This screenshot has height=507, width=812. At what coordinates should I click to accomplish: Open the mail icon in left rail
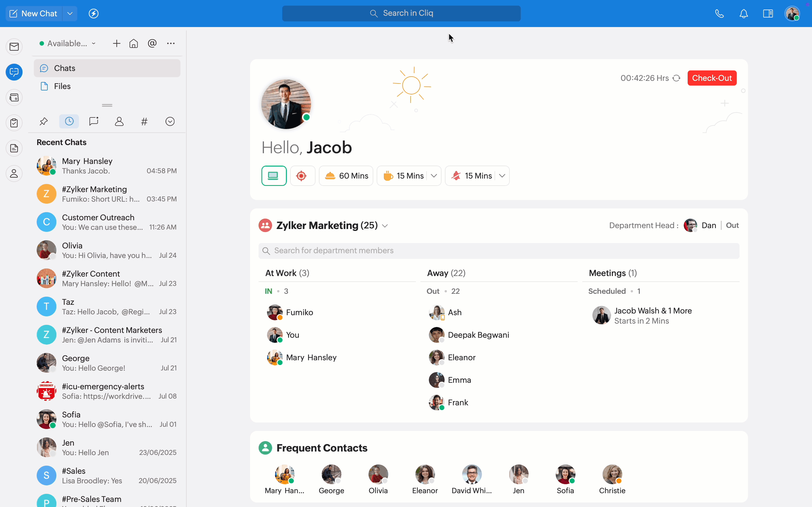pyautogui.click(x=14, y=46)
